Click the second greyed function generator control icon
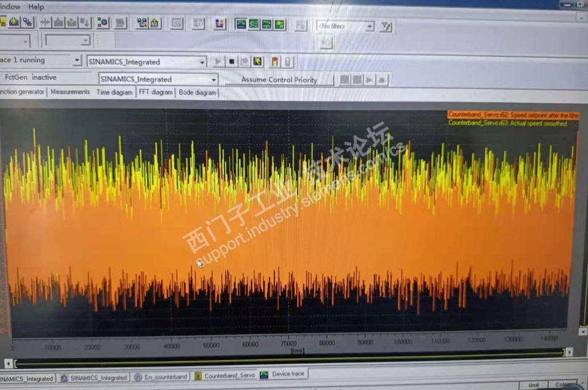 coord(357,79)
